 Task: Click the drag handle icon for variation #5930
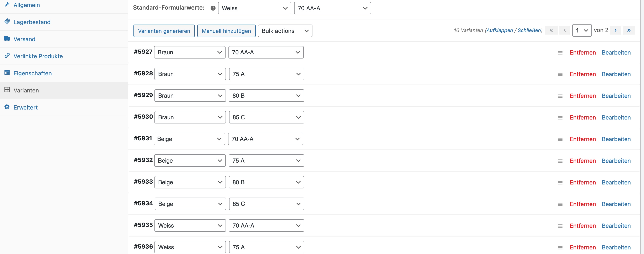(x=560, y=118)
